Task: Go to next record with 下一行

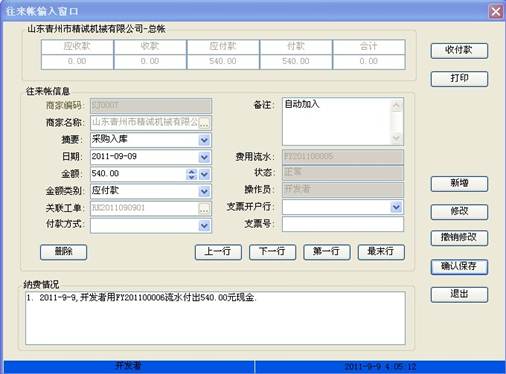Action: coord(272,252)
